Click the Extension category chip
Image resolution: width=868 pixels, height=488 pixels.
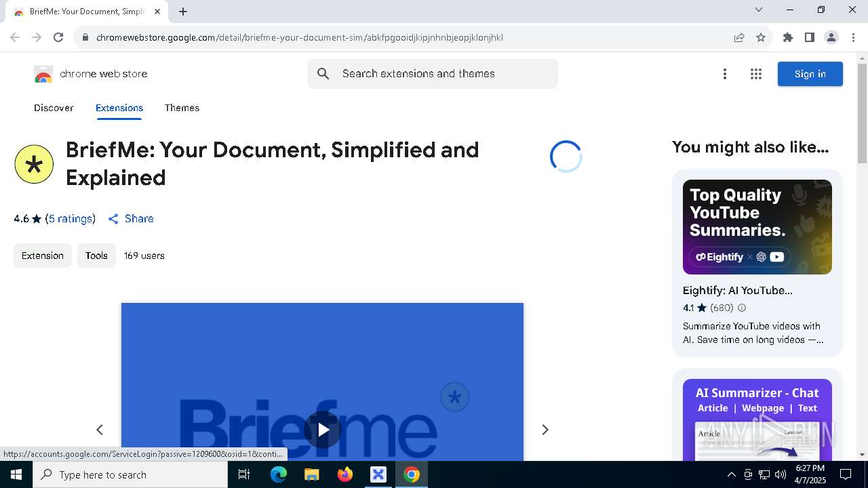point(43,256)
